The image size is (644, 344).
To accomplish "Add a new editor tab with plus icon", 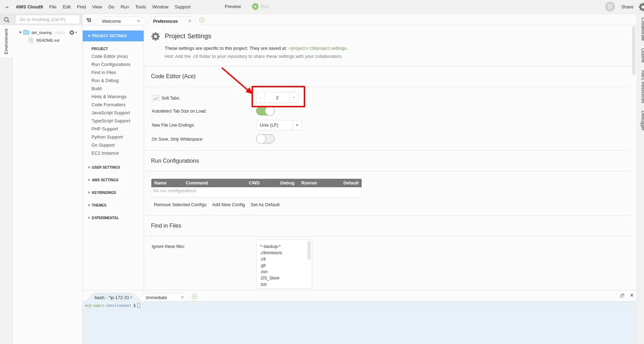I will 202,20.
